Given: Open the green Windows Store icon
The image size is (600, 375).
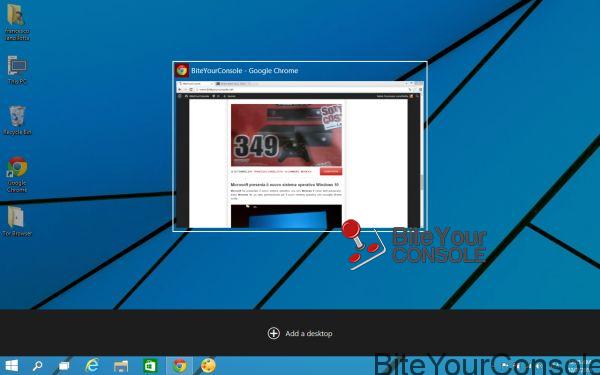Looking at the screenshot, I should [x=150, y=366].
